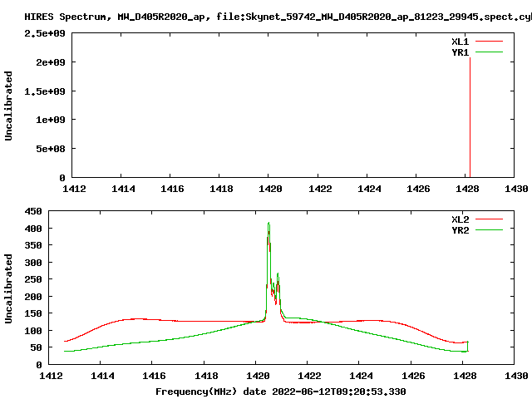532x399 pixels.
Task: Click the YR2 legend label
Action: pos(460,230)
